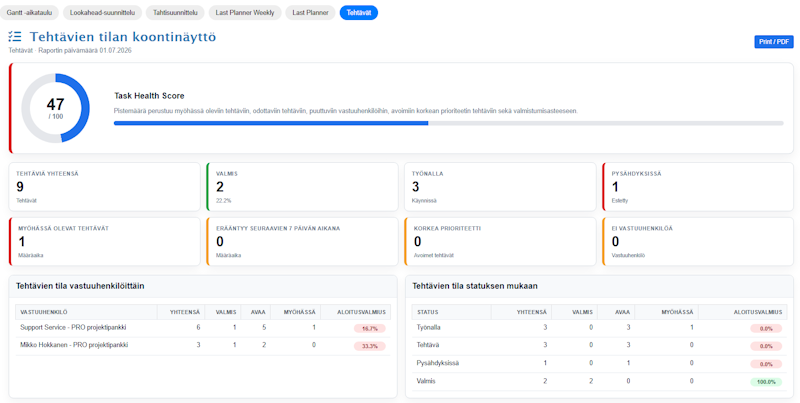This screenshot has height=403, width=800.
Task: Click the 0.0% badge in Työn alla row
Action: pyautogui.click(x=766, y=329)
